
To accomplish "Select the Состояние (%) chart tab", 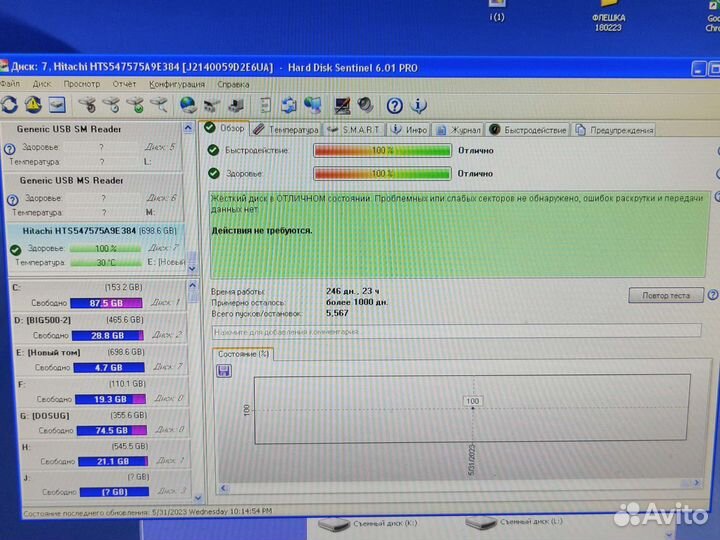I will click(x=243, y=354).
